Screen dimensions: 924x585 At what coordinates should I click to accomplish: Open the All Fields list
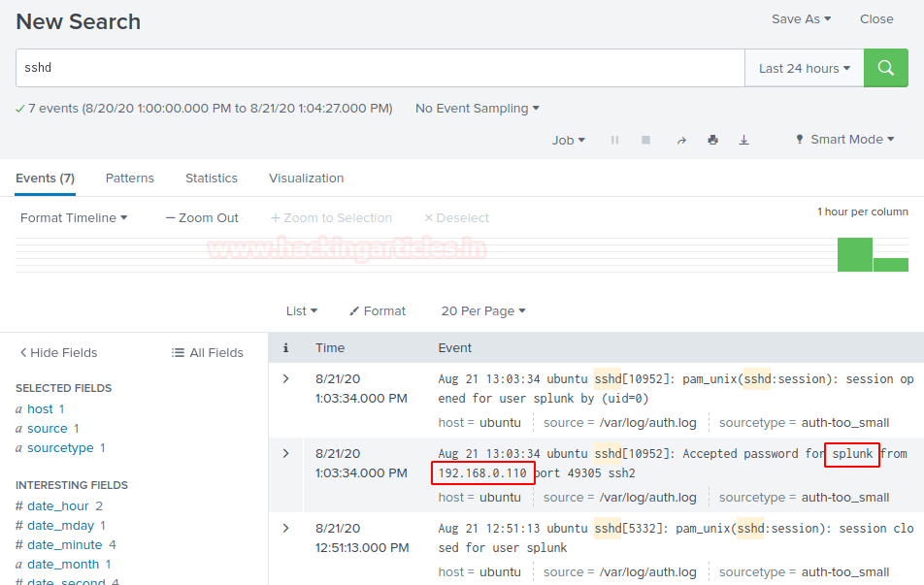[x=207, y=353]
